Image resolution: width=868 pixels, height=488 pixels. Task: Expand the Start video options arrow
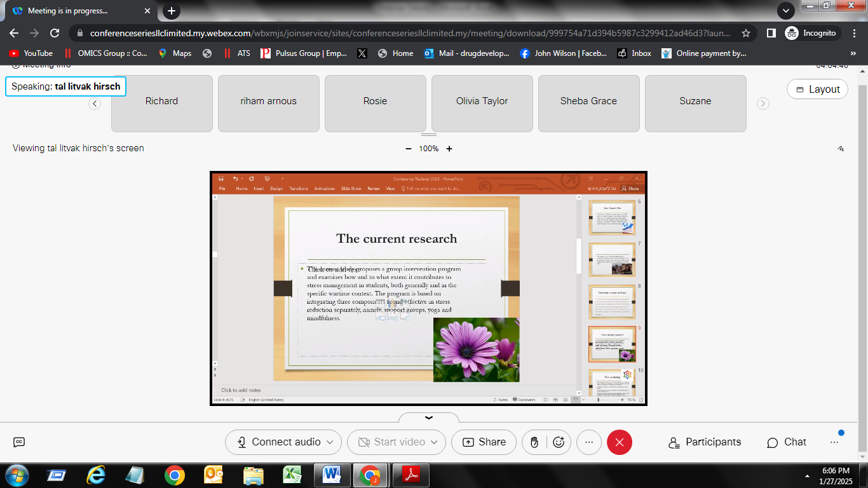(x=435, y=442)
